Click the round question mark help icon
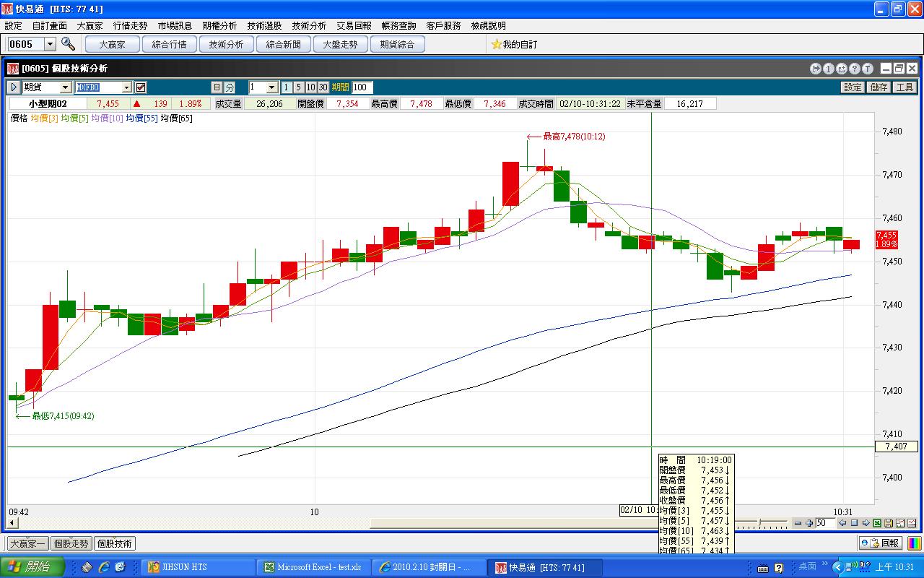 (x=855, y=69)
